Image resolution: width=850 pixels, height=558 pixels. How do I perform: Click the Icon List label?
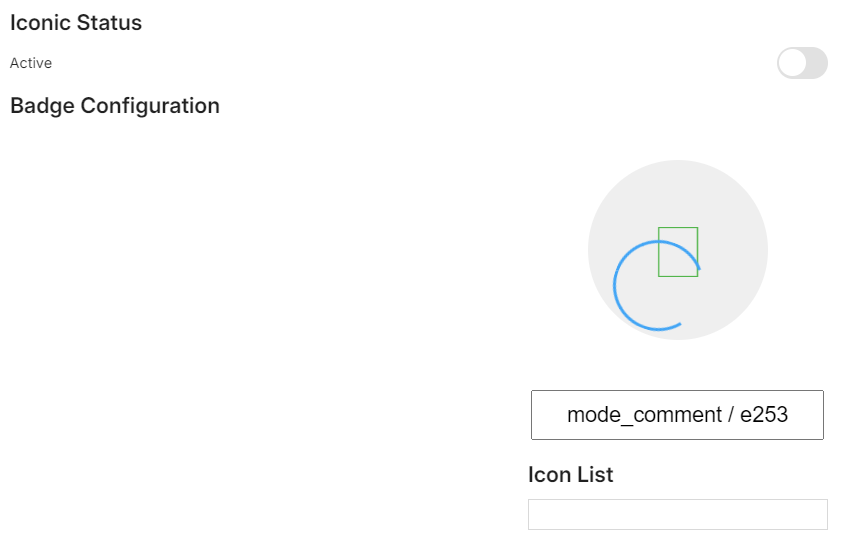click(570, 475)
